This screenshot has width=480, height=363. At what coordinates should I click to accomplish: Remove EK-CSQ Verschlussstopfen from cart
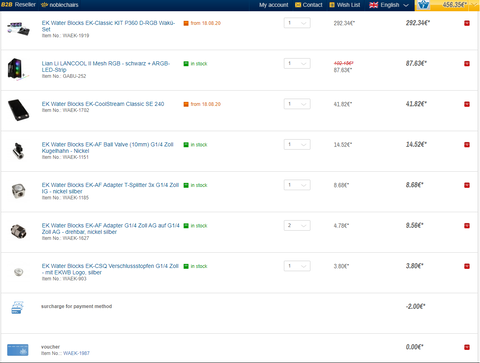click(467, 266)
